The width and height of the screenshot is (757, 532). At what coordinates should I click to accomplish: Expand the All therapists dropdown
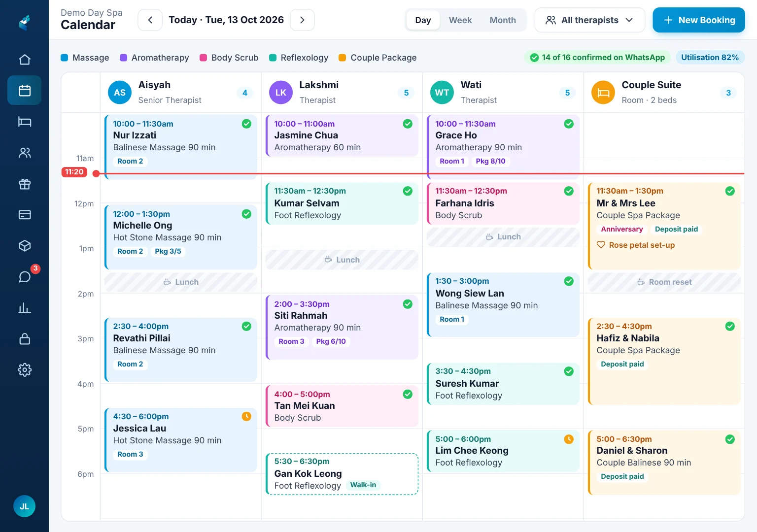589,20
